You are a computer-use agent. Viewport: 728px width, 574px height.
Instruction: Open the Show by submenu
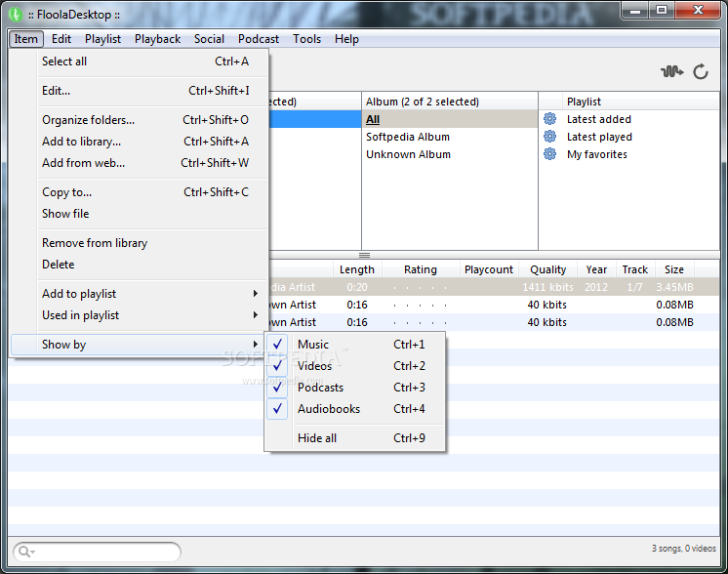140,345
